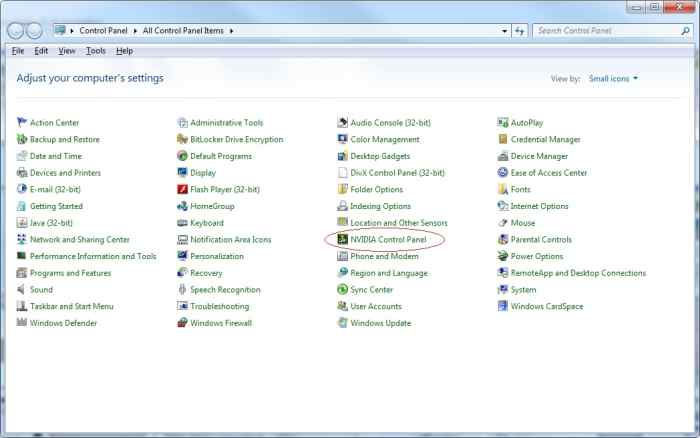700x438 pixels.
Task: Open the View by Small icons dropdown
Action: tap(613, 78)
